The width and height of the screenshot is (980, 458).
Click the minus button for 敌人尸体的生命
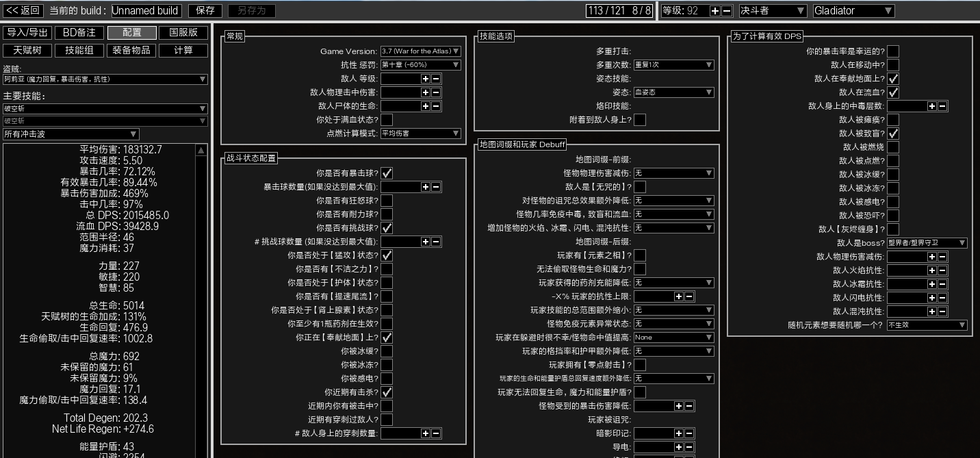click(436, 106)
